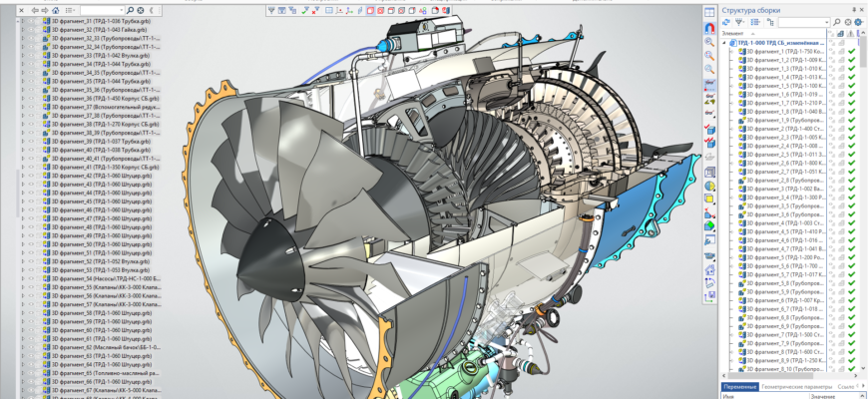
Task: Click the house home view icon in view toolbar
Action: [709, 270]
